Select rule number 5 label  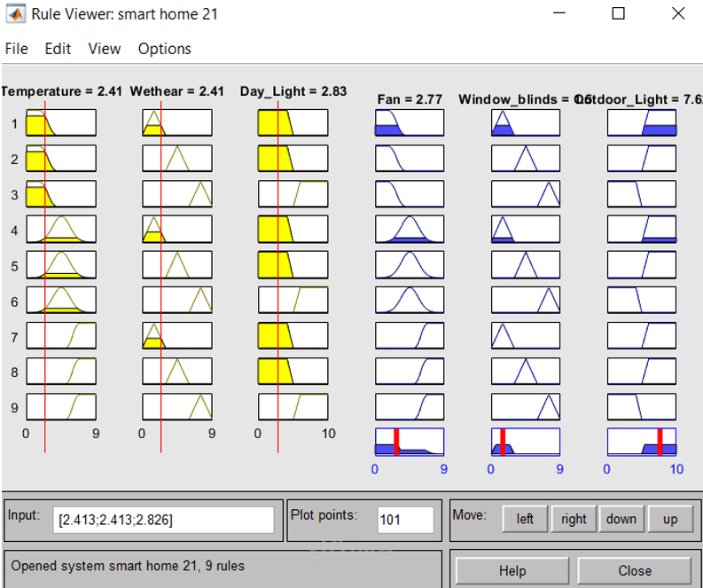click(x=14, y=266)
